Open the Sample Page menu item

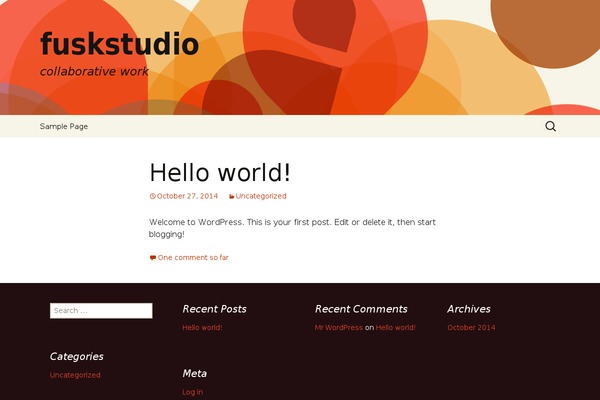coord(64,126)
